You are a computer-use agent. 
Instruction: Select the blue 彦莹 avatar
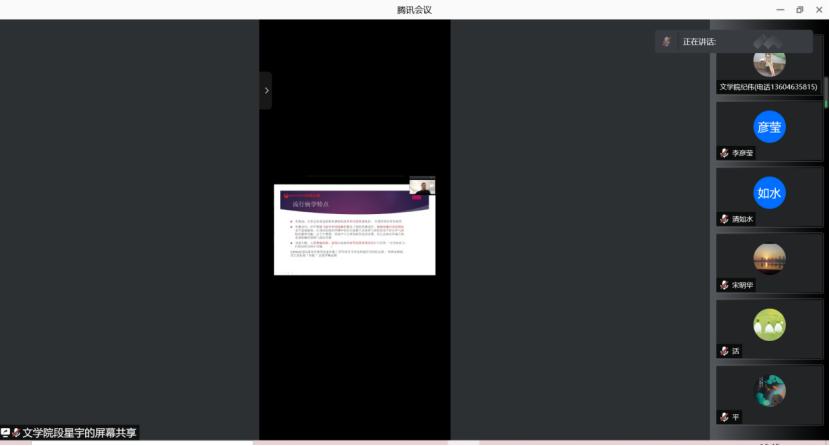[769, 127]
